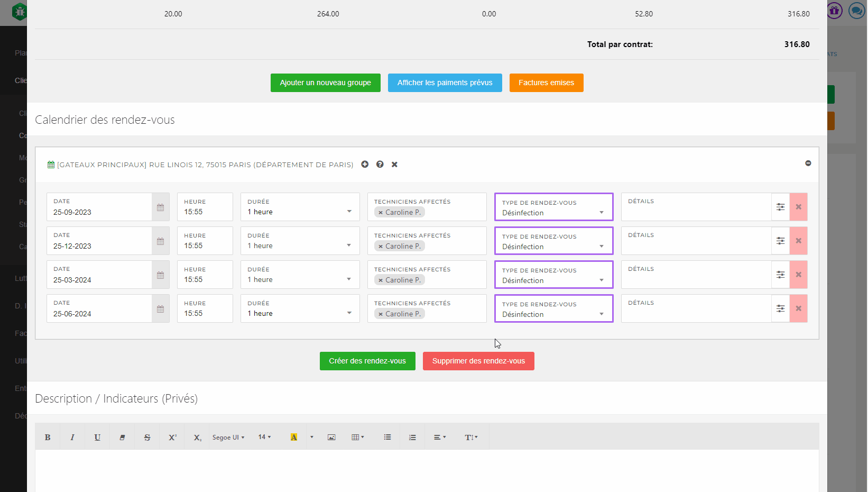The width and height of the screenshot is (868, 492).
Task: Click the plus icon next to Rue Linois address
Action: pos(365,165)
